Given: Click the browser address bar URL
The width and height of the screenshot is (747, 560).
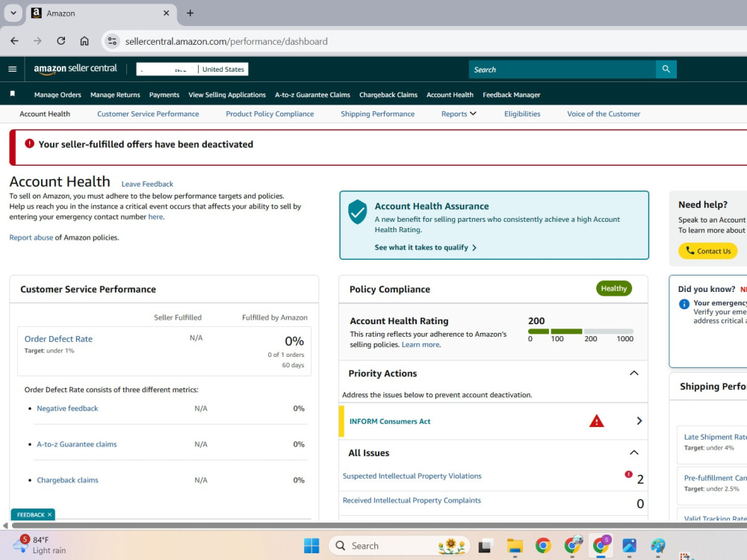Looking at the screenshot, I should pos(226,41).
